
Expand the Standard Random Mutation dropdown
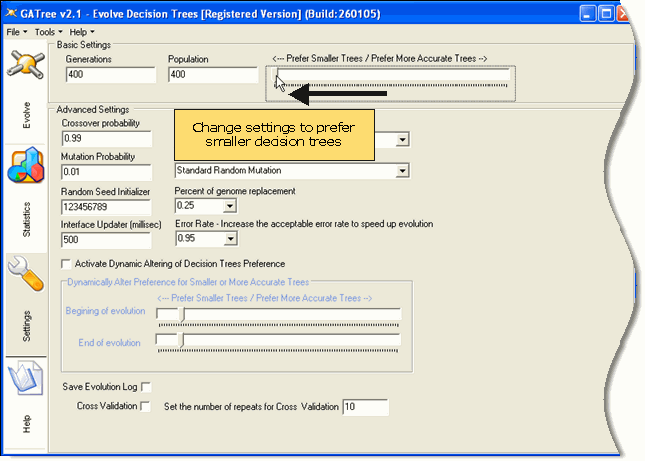click(402, 171)
